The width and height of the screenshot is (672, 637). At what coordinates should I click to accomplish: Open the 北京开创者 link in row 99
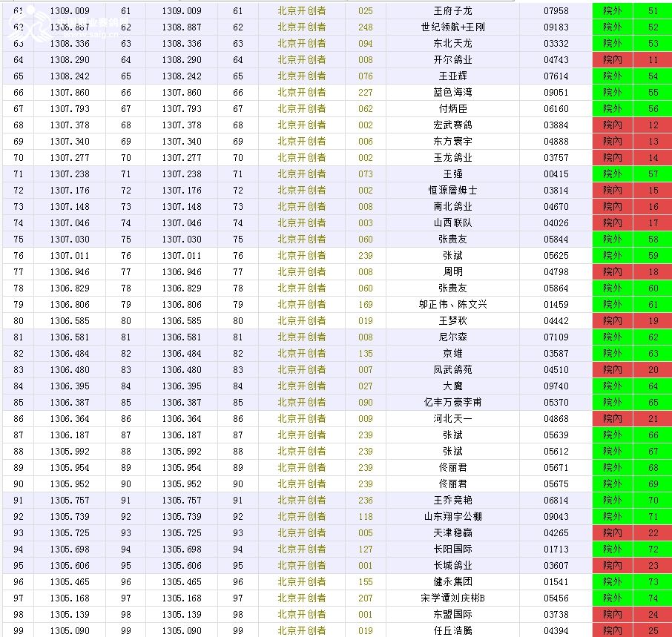pos(301,631)
